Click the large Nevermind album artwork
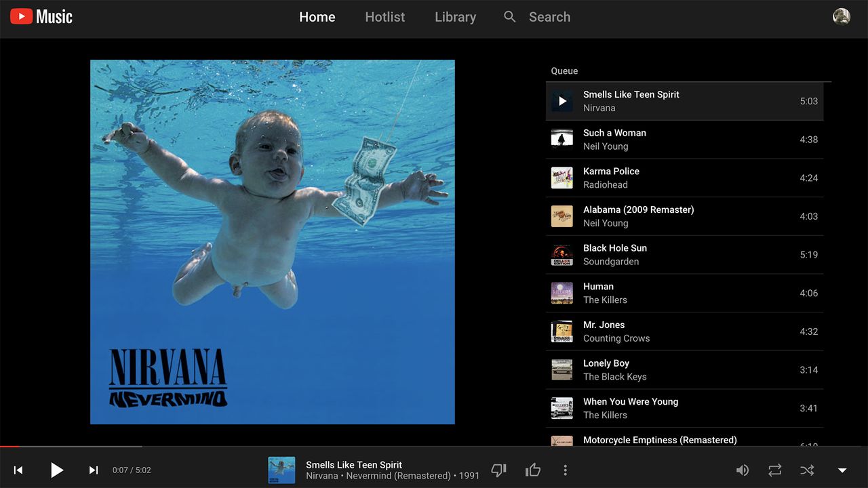 point(273,242)
